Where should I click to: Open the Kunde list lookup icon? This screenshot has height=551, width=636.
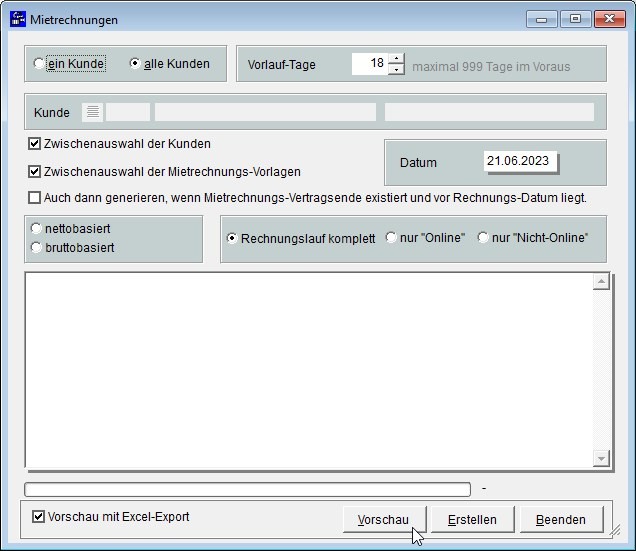pos(92,112)
